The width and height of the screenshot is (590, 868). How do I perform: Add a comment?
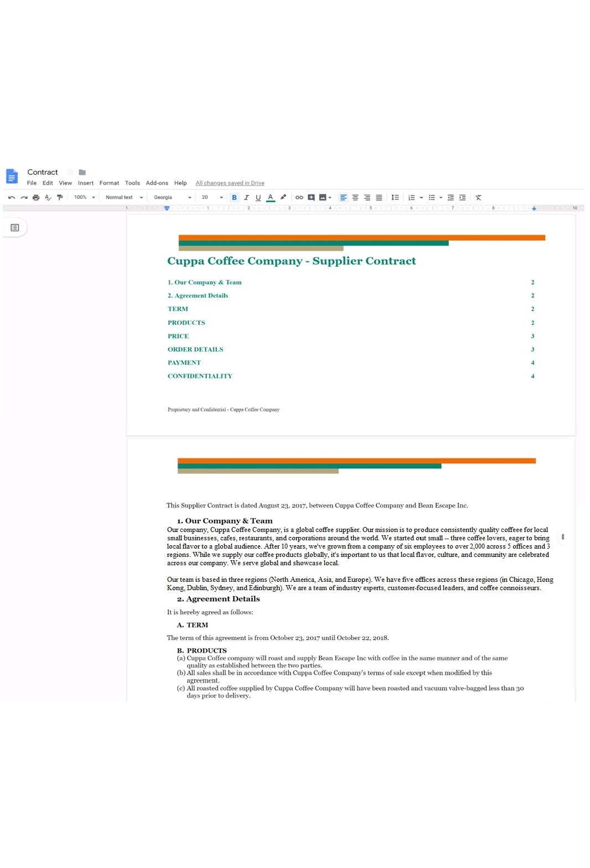(311, 198)
